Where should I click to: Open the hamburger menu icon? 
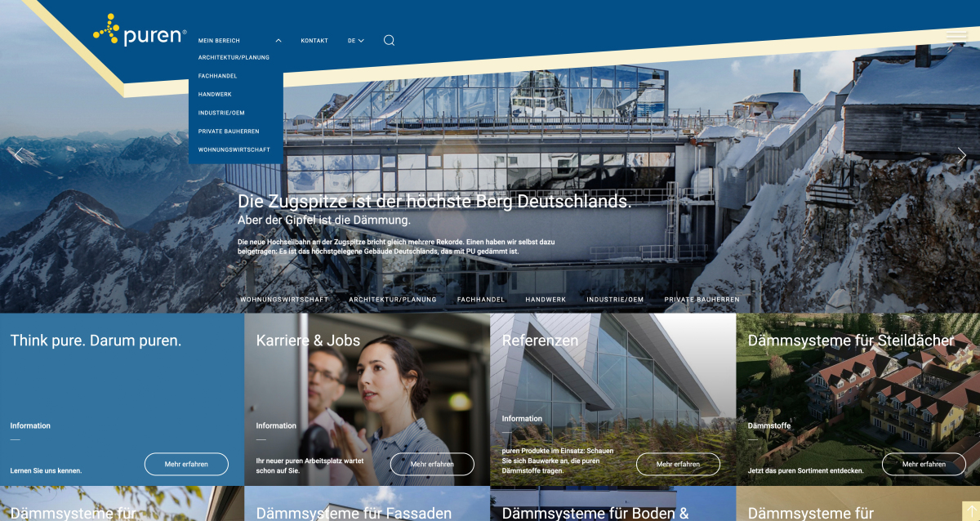click(x=956, y=37)
